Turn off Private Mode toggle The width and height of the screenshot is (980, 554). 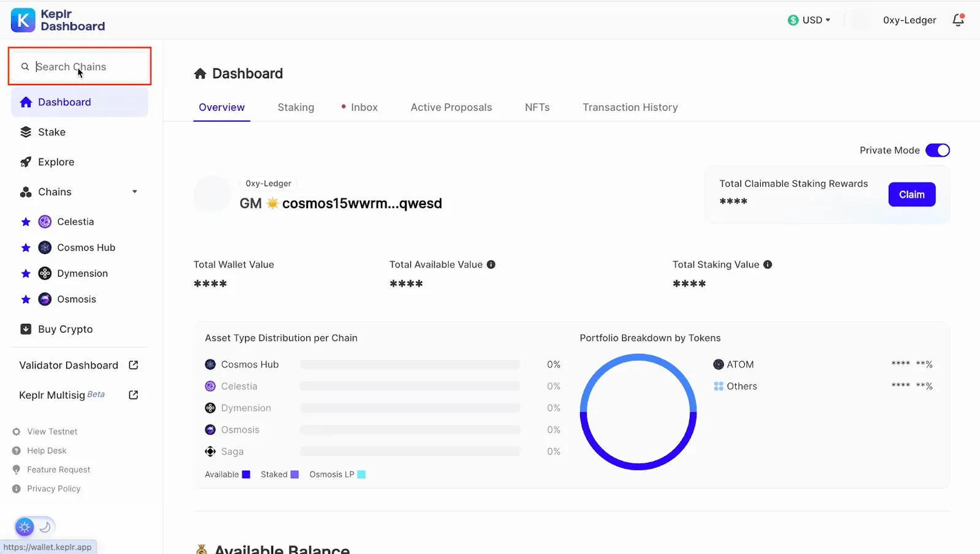938,150
